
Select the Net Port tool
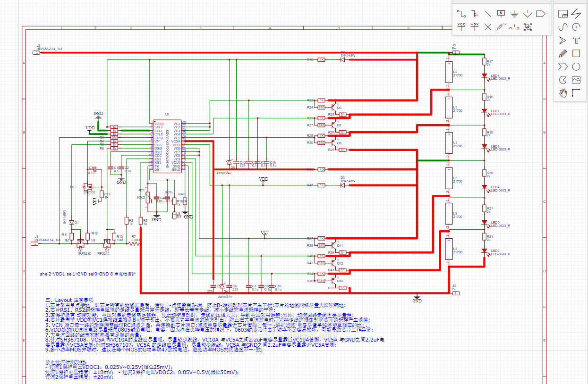[x=541, y=14]
